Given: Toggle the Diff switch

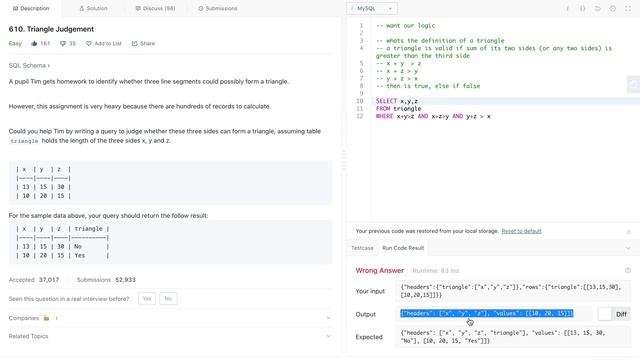Looking at the screenshot, I should 605,314.
